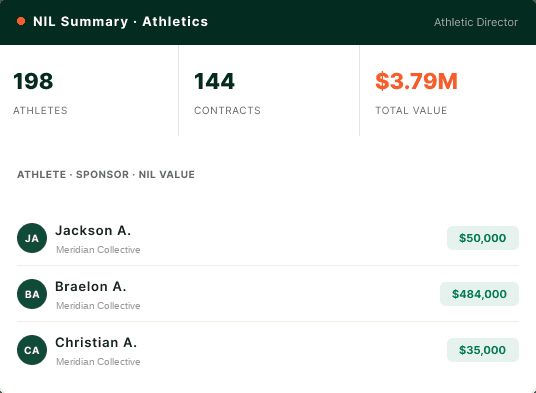
Task: Click the $484,000 value badge
Action: [479, 294]
